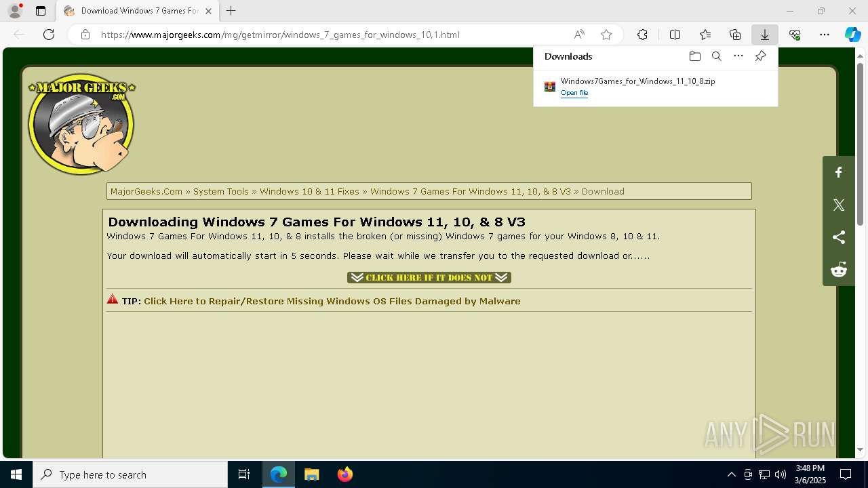Open Task View on taskbar
Image resolution: width=868 pixels, height=488 pixels.
click(244, 474)
